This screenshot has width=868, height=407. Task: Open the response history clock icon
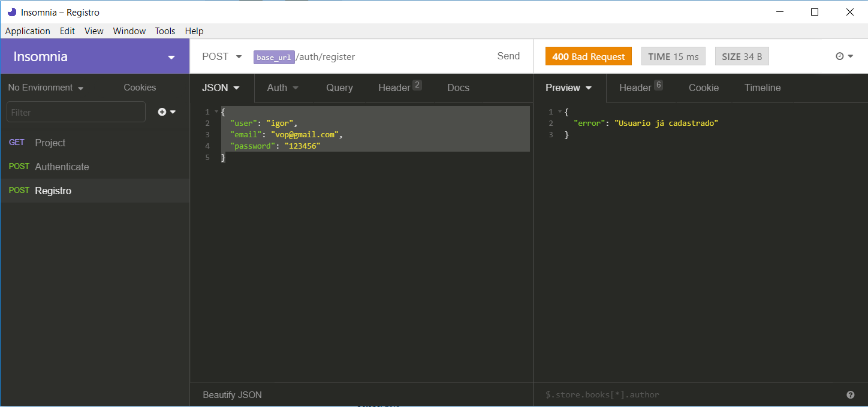840,56
